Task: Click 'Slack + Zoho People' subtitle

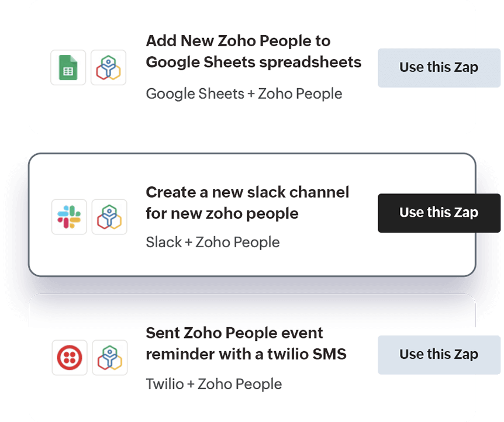Action: (x=213, y=243)
